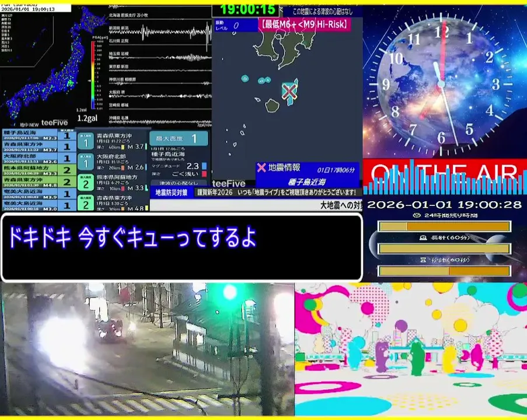The image size is (527, 420).
Task: Open the street camera feed
Action: [x=147, y=349]
